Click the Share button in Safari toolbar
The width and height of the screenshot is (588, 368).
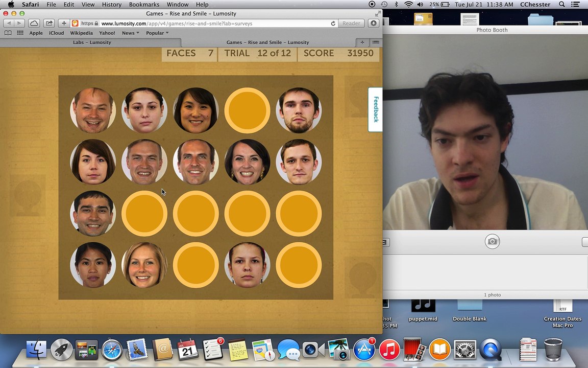point(49,24)
